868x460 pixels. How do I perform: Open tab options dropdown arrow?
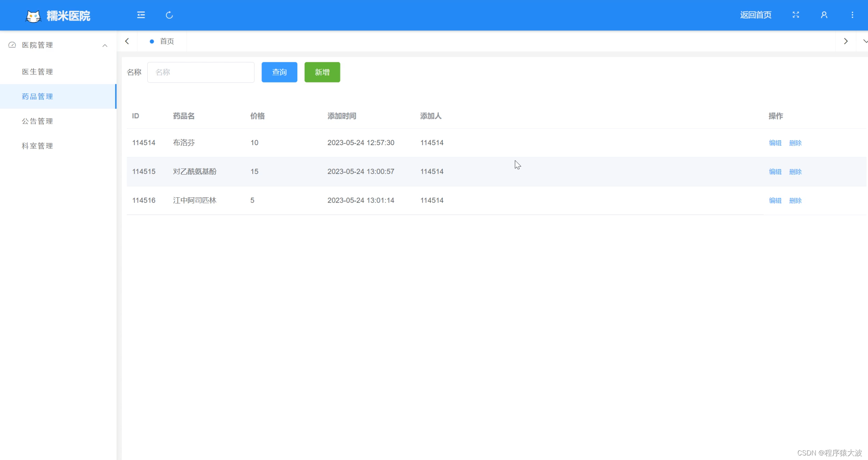[865, 41]
